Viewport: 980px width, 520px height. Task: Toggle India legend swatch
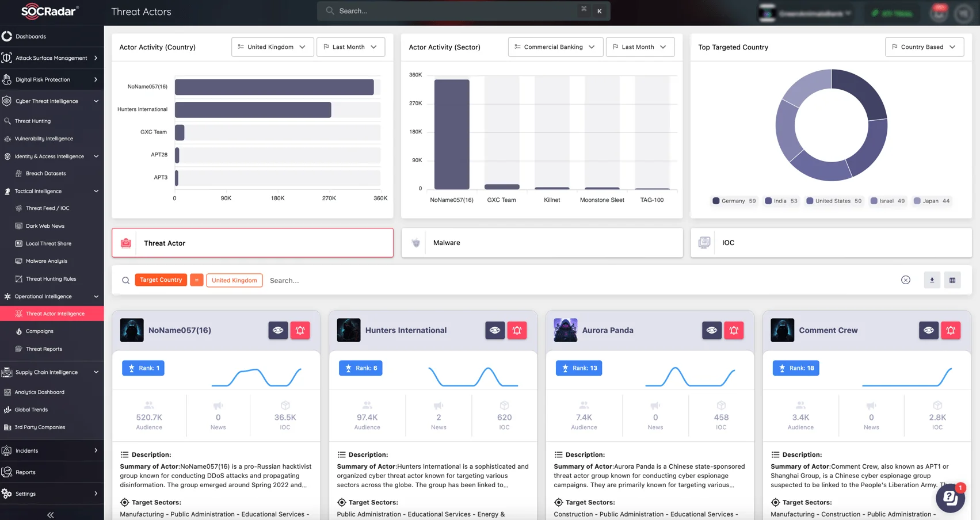768,201
